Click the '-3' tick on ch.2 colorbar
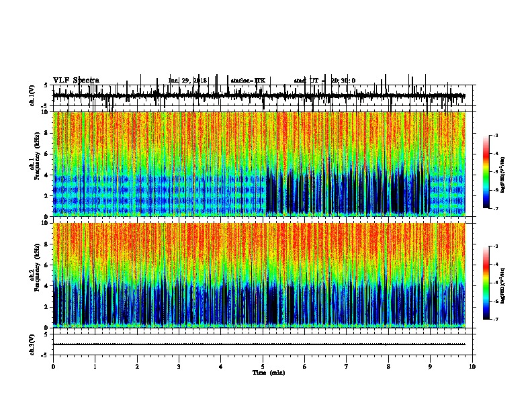532x411 pixels. pos(495,246)
